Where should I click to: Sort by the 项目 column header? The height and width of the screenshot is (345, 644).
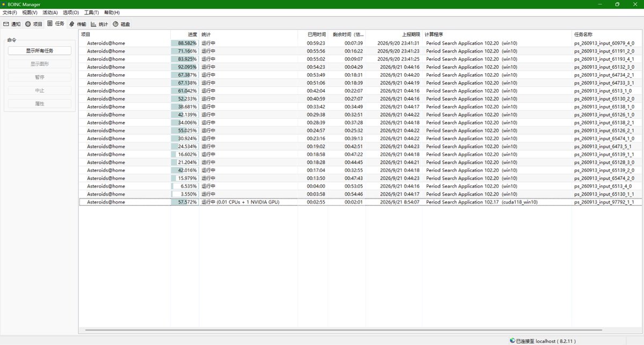pos(125,34)
